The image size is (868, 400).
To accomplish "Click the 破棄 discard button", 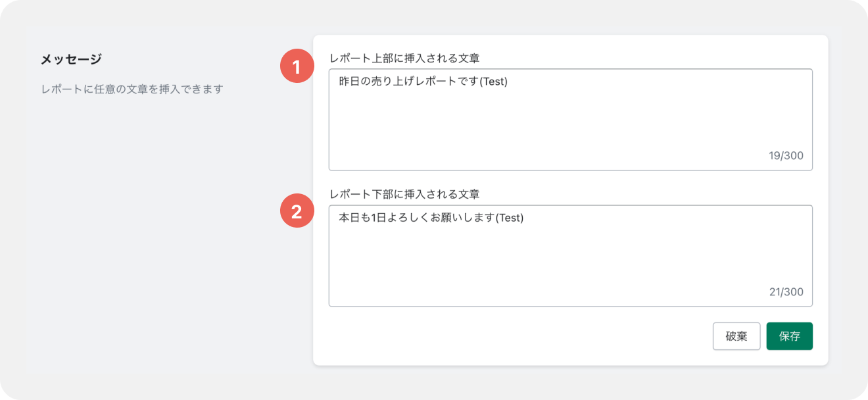I will click(736, 336).
